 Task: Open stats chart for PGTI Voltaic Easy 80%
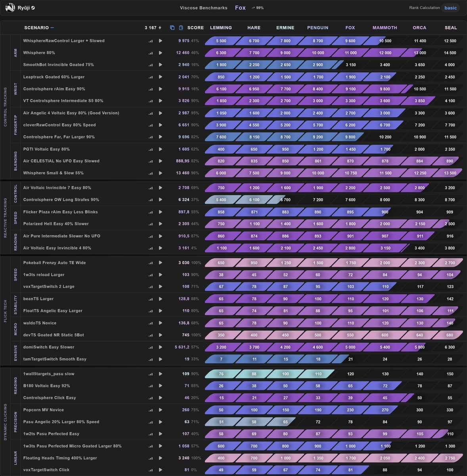click(x=151, y=149)
